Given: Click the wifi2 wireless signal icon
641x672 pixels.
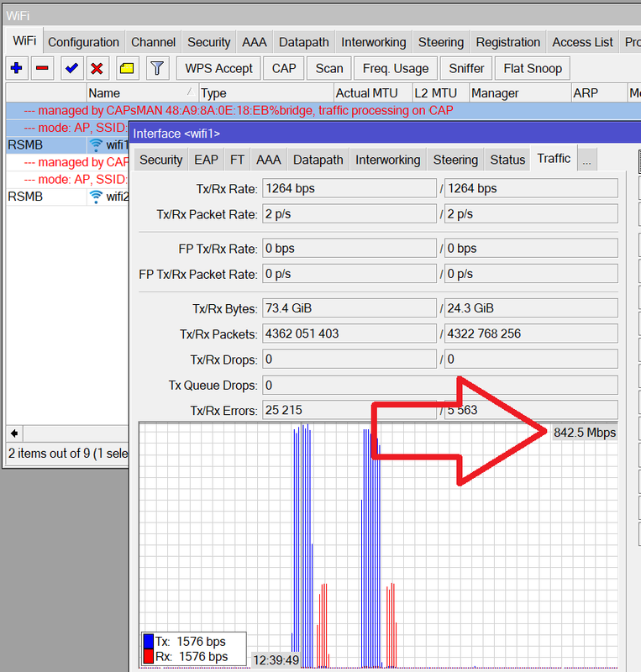Looking at the screenshot, I should click(96, 197).
